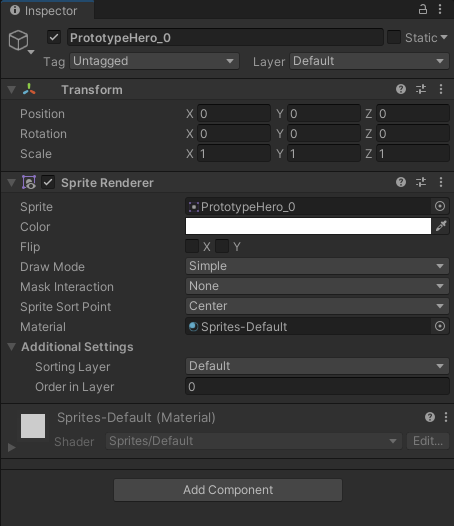Viewport: 454px width, 526px height.
Task: Click the Rotation label
Action: [43, 134]
